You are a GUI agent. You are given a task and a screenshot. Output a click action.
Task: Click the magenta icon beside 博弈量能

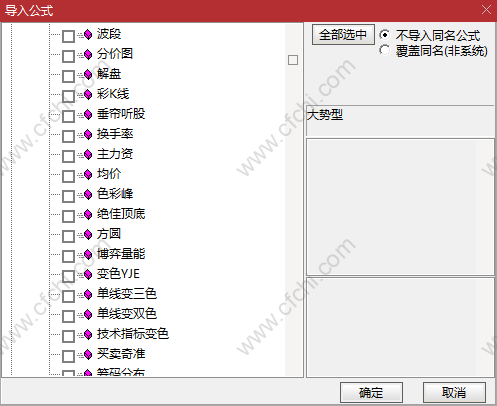click(88, 254)
